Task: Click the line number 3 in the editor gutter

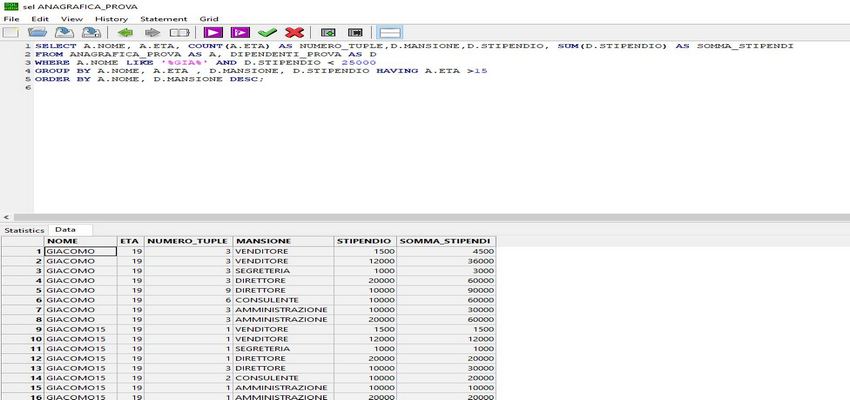Action: 28,63
